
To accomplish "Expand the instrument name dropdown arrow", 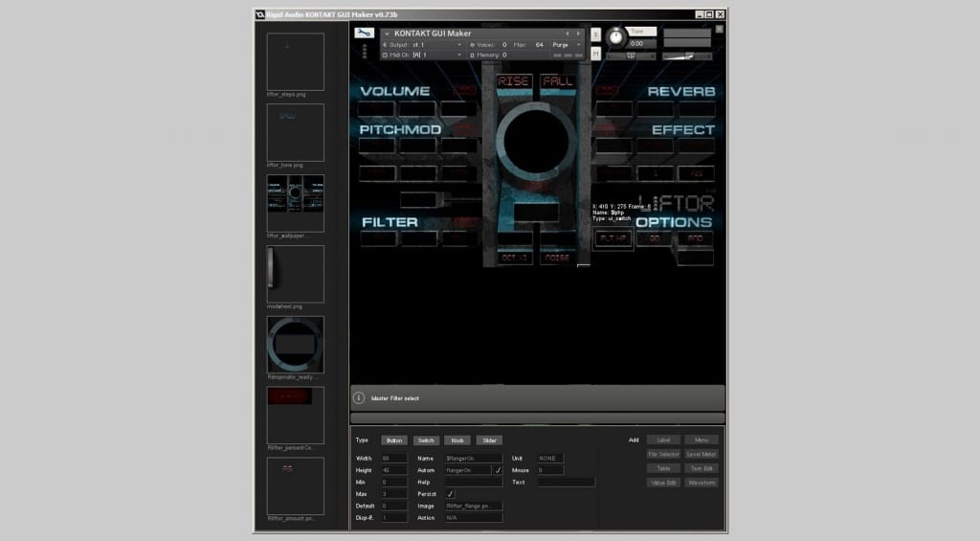I will click(x=387, y=34).
